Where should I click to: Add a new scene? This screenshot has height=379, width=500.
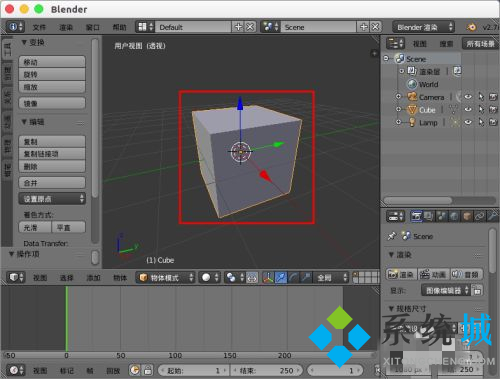tap(364, 27)
